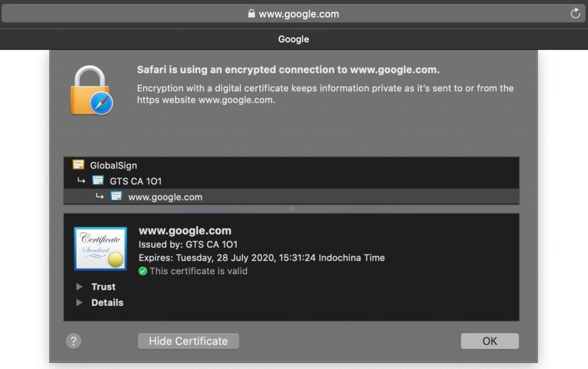Select the Google tab title
Screen dimensions: 588x369
click(x=293, y=39)
